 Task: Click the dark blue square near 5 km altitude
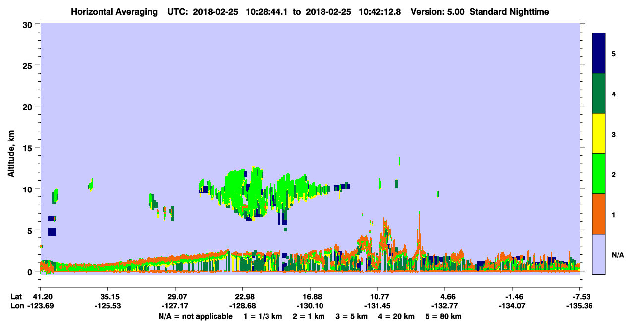(x=52, y=231)
